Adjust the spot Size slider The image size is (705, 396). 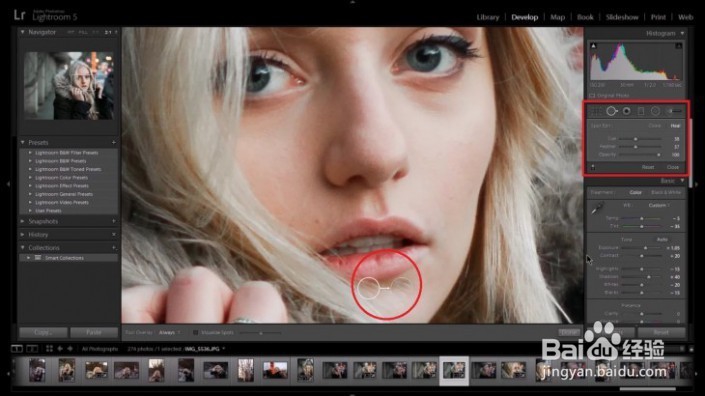(635, 139)
